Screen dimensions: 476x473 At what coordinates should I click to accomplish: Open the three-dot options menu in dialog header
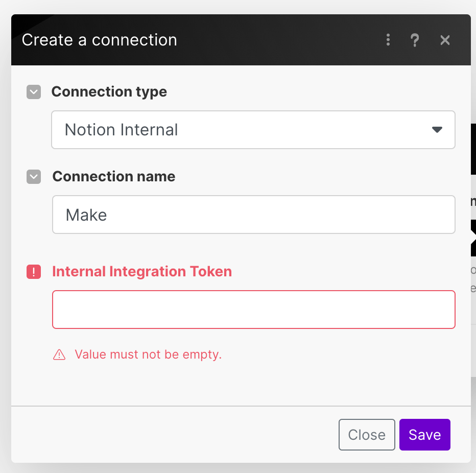click(x=388, y=40)
